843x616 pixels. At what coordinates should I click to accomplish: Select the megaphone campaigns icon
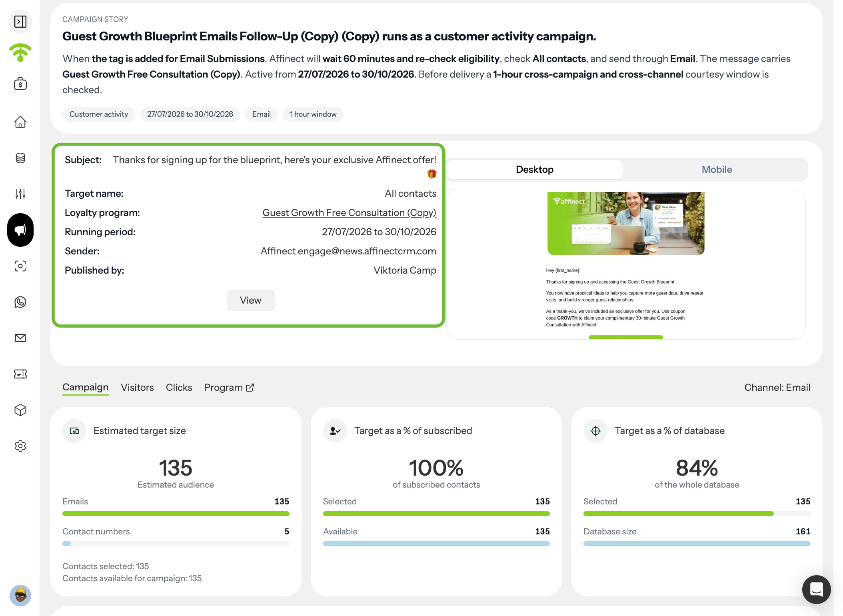(x=20, y=230)
